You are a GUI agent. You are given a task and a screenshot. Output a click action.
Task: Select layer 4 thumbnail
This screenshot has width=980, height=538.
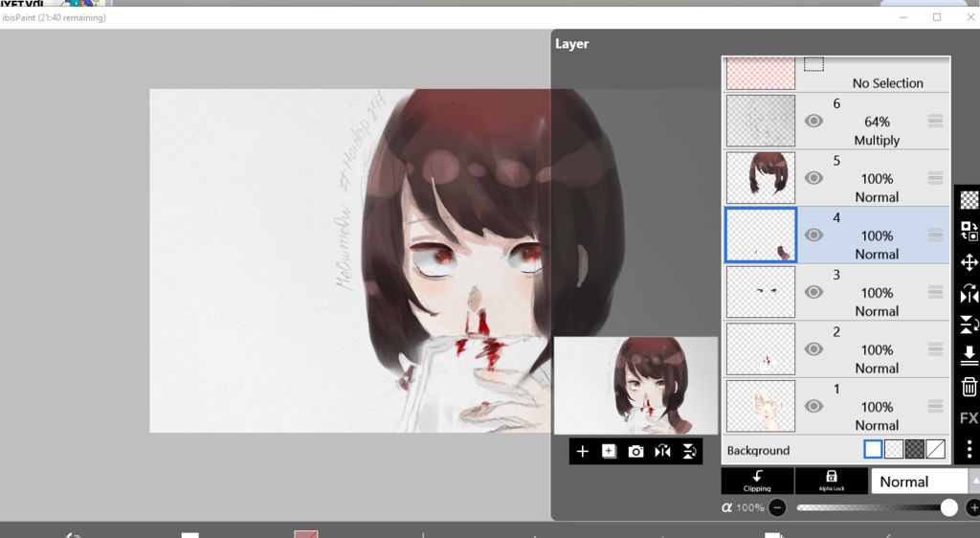[761, 235]
